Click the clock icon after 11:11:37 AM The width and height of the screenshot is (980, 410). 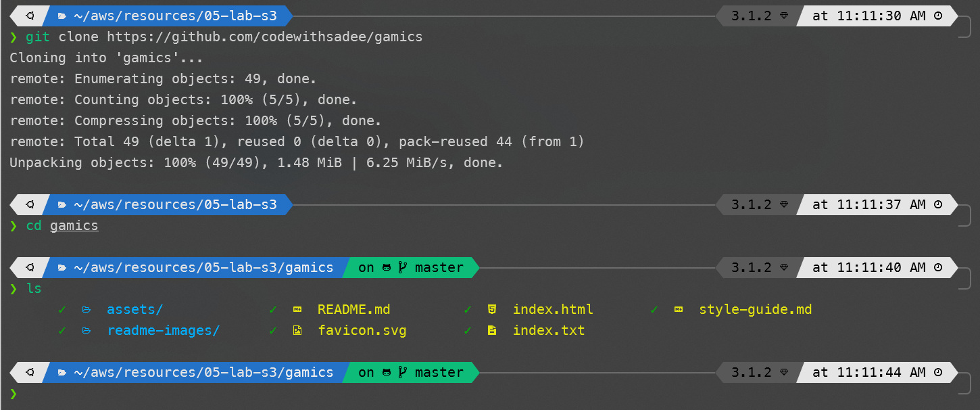(938, 204)
